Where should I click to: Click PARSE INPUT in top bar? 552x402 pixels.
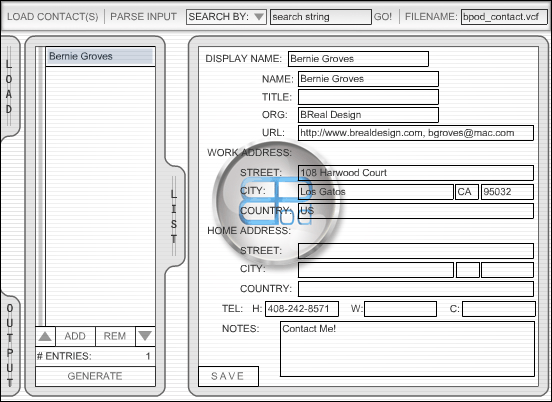coord(143,17)
